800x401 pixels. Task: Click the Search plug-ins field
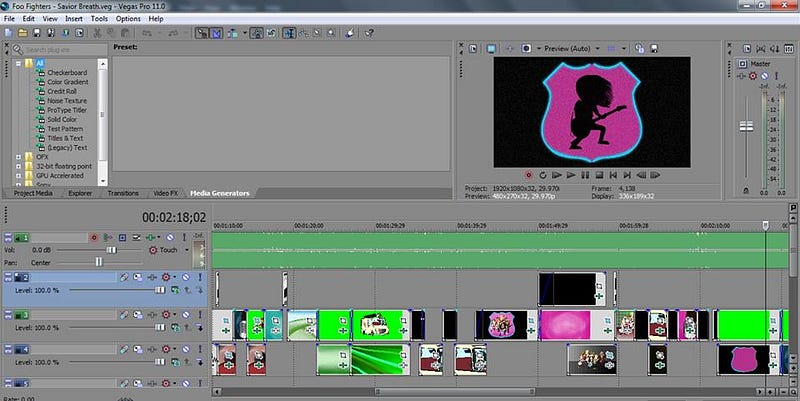(x=65, y=49)
